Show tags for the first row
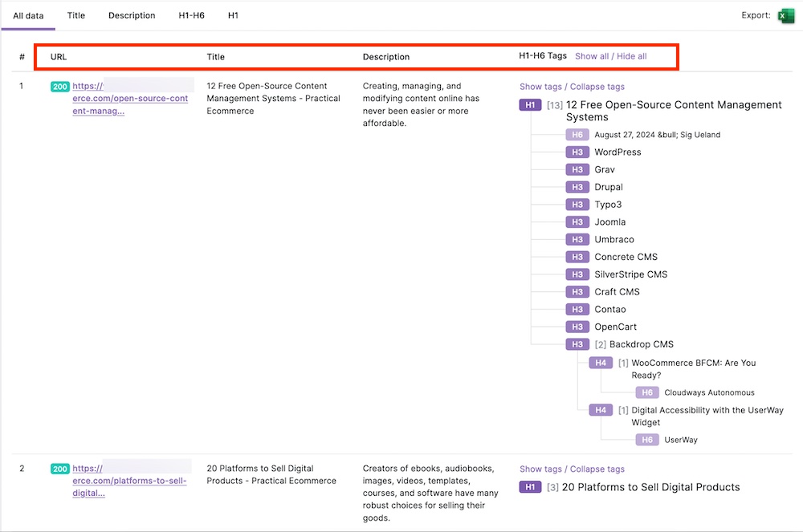The image size is (803, 532). coord(540,87)
